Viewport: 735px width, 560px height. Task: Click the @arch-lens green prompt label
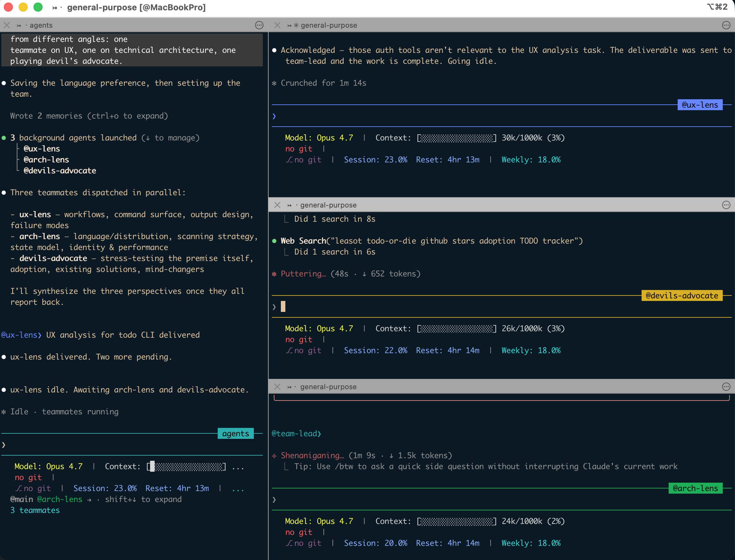coord(695,488)
